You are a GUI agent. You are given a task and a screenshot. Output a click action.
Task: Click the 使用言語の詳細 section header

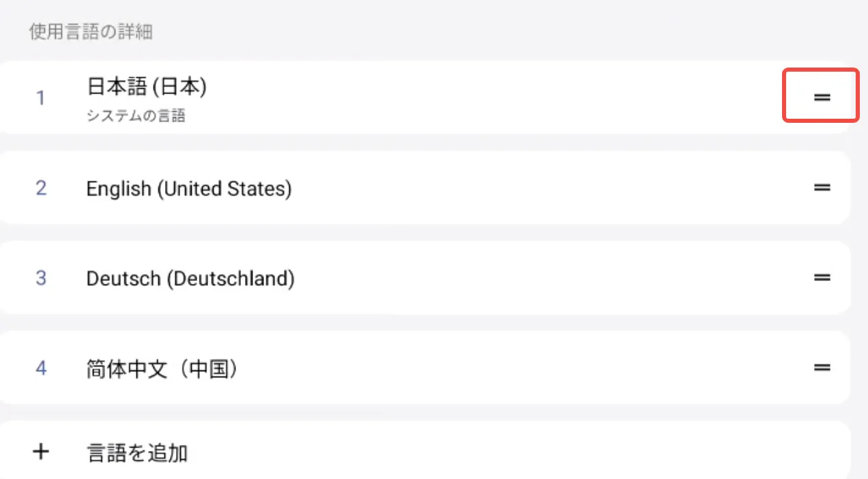(x=90, y=32)
